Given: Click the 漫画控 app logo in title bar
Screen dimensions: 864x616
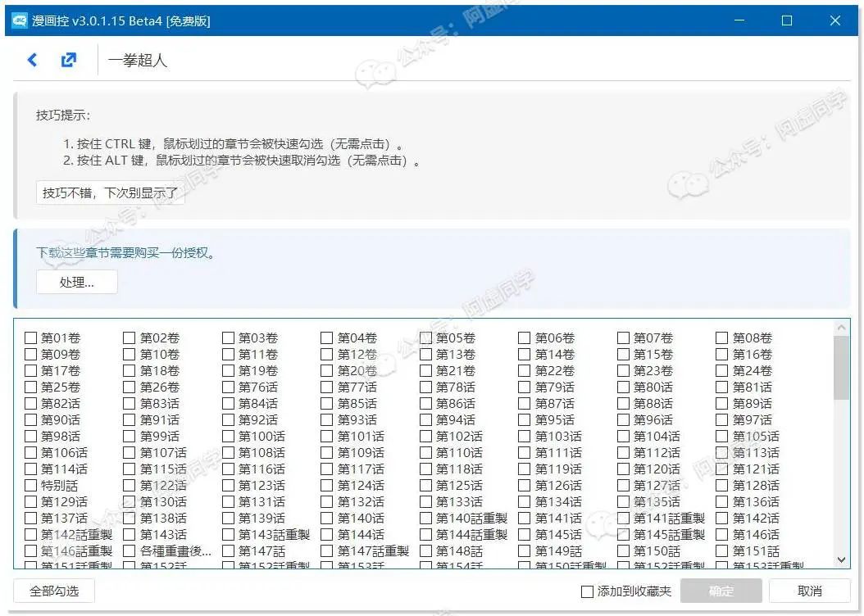Looking at the screenshot, I should point(20,21).
